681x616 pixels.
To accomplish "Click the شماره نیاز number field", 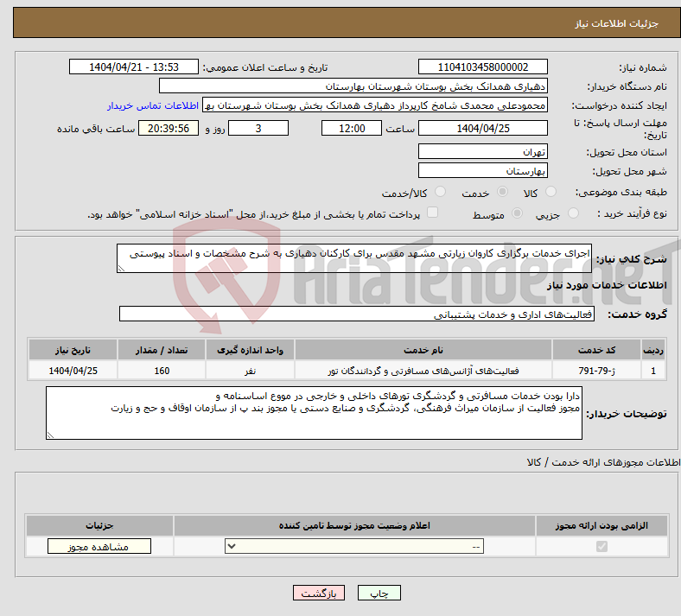I will (482, 67).
